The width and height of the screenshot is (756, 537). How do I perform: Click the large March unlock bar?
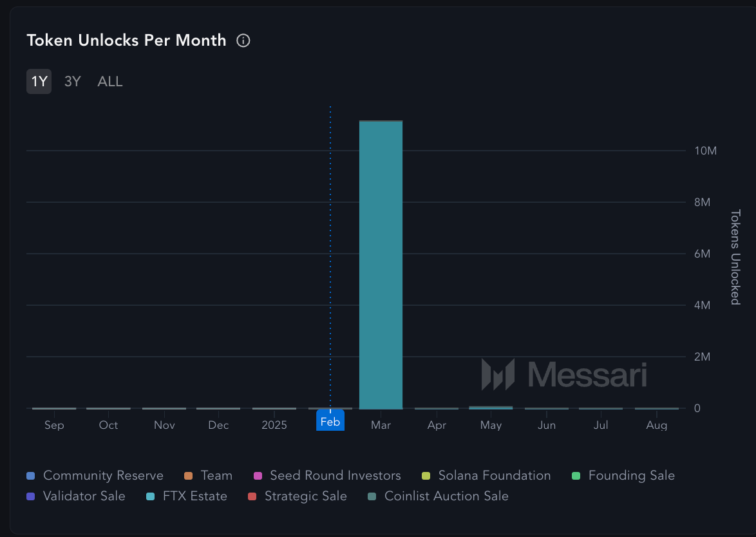(x=381, y=264)
